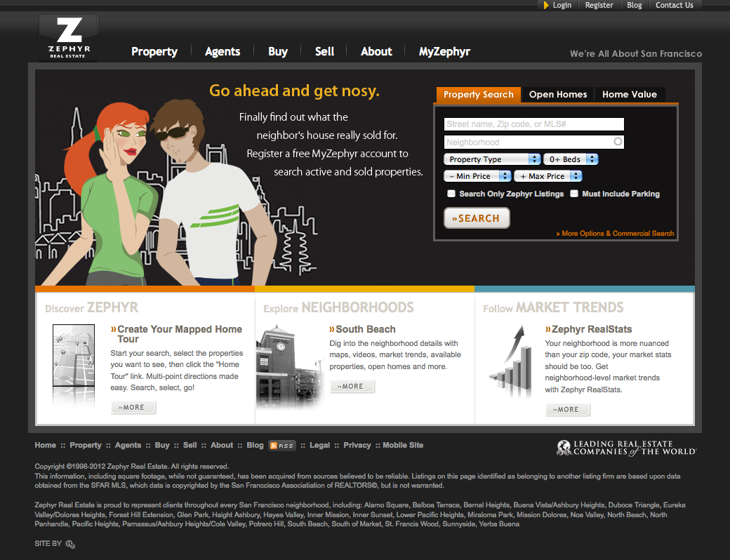This screenshot has height=560, width=730.
Task: Expand the 0+ Beds dropdown
Action: tap(571, 159)
